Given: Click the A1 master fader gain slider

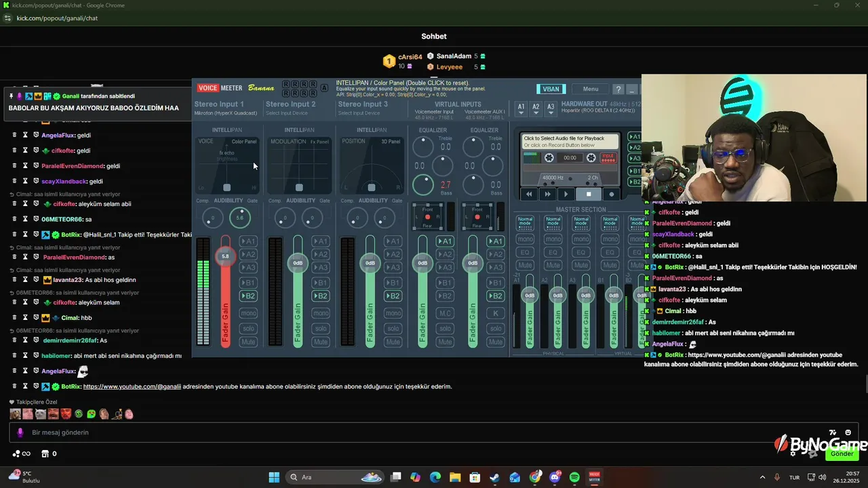Looking at the screenshot, I should click(x=530, y=295).
